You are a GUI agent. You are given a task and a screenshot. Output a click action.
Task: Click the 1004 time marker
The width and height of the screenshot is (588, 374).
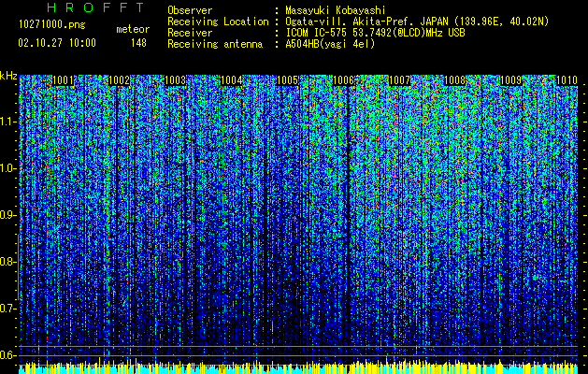232,80
